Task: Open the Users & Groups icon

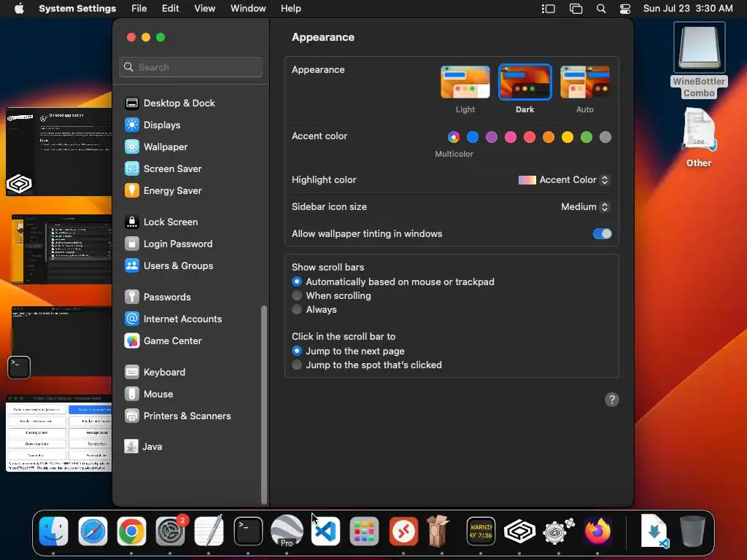Action: point(132,265)
